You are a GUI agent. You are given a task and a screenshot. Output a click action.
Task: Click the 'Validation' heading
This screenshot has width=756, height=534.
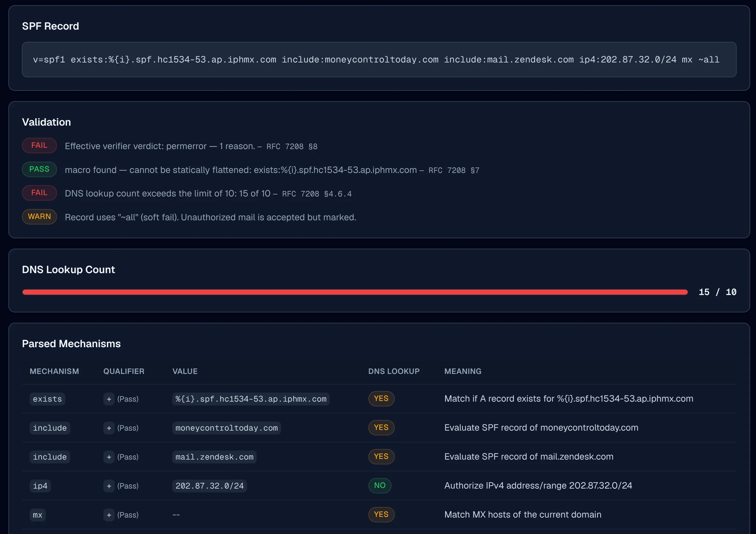pos(46,122)
